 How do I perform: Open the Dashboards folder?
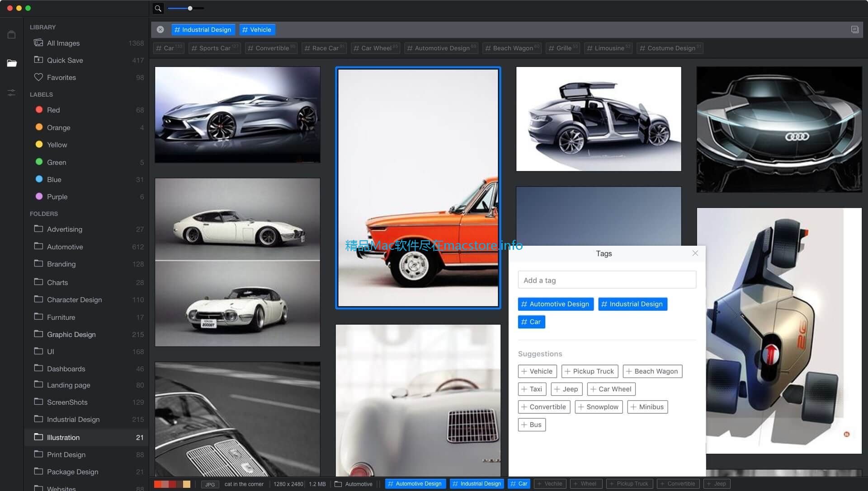(x=87, y=369)
